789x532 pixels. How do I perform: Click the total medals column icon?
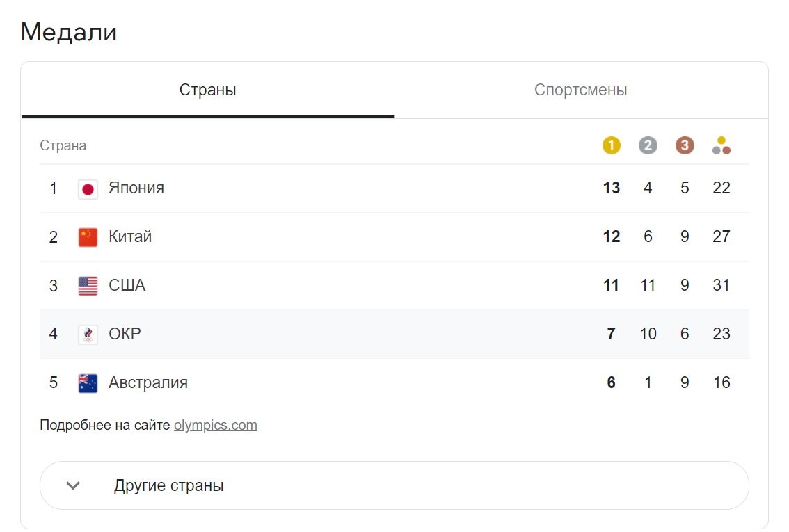coord(722,145)
